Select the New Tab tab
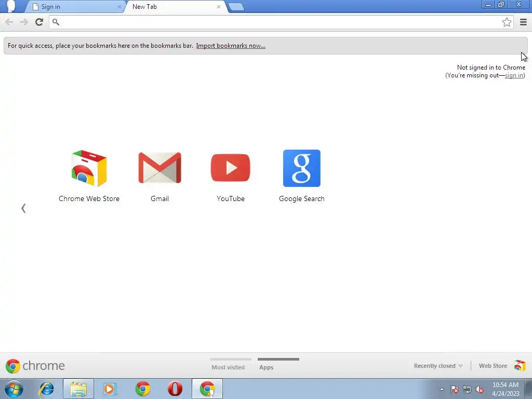The height and width of the screenshot is (399, 532). [x=175, y=7]
